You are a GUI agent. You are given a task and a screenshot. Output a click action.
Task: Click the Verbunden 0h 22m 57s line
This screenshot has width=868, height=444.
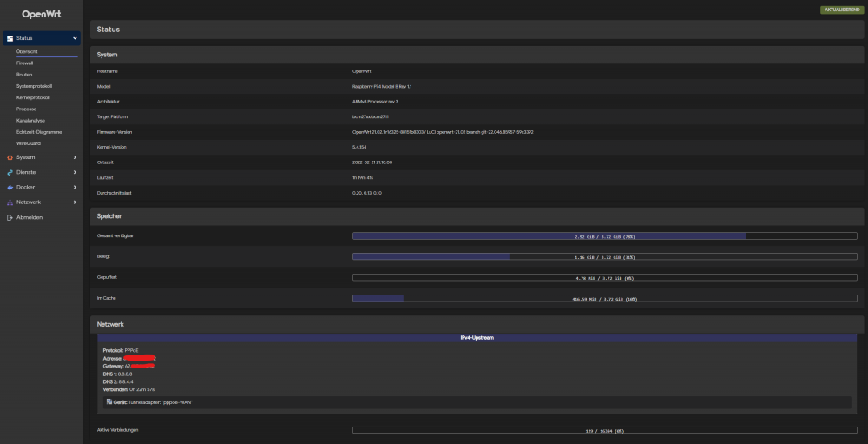click(128, 389)
